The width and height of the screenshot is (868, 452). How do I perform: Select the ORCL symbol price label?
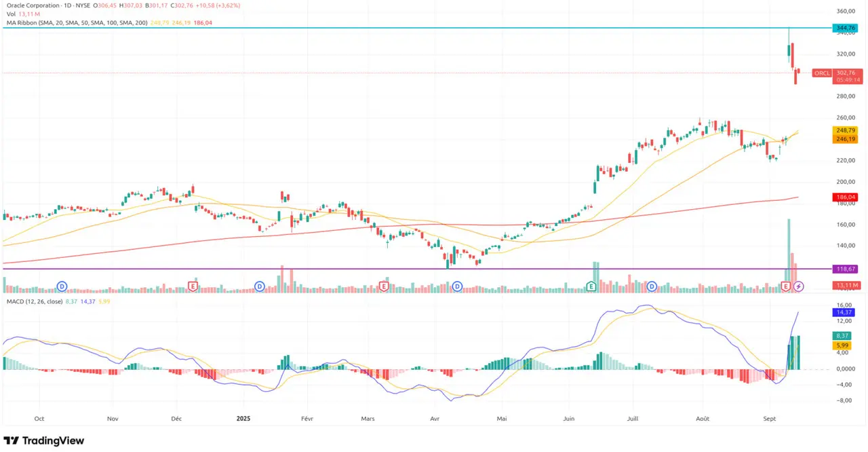(x=822, y=73)
